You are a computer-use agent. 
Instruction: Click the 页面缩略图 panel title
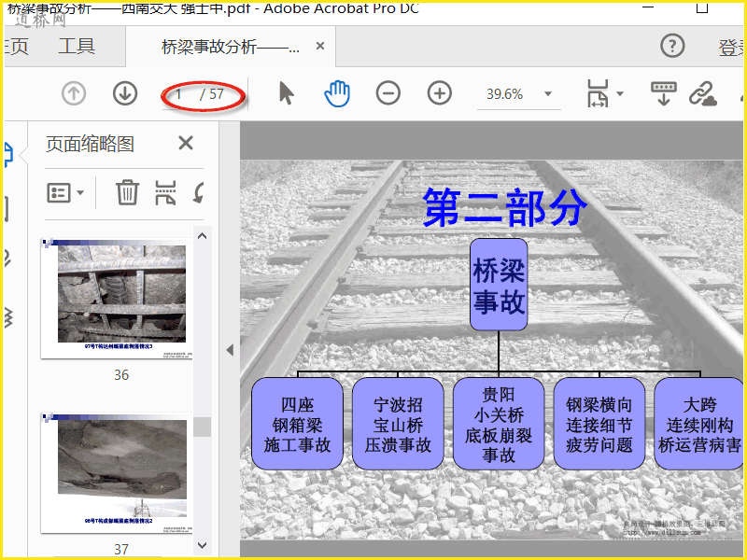click(90, 144)
